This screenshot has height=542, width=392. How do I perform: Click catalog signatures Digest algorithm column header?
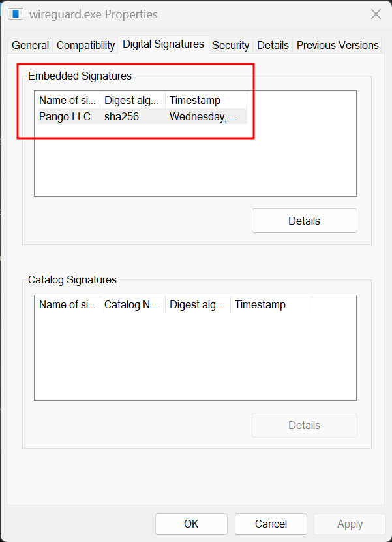point(197,304)
